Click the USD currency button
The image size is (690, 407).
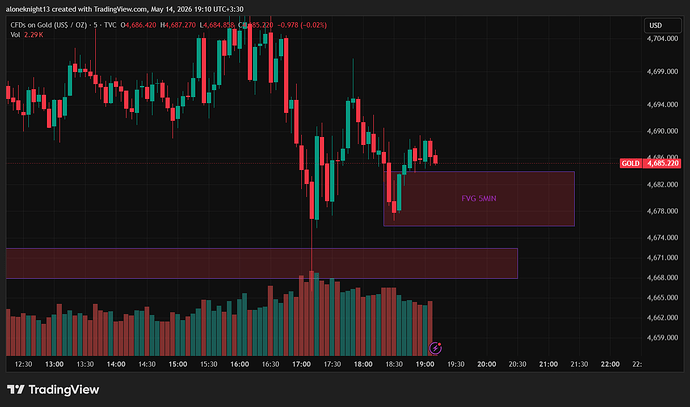click(x=662, y=25)
